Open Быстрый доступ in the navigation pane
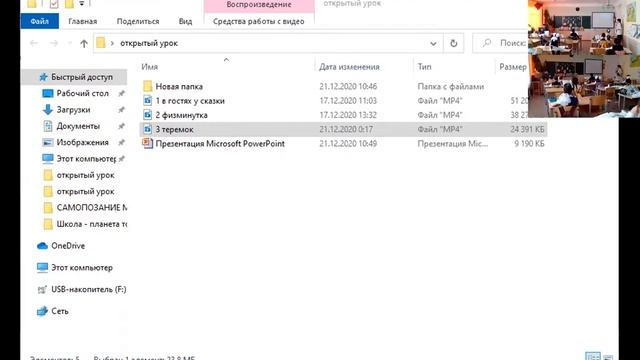640x360 pixels. (82, 77)
